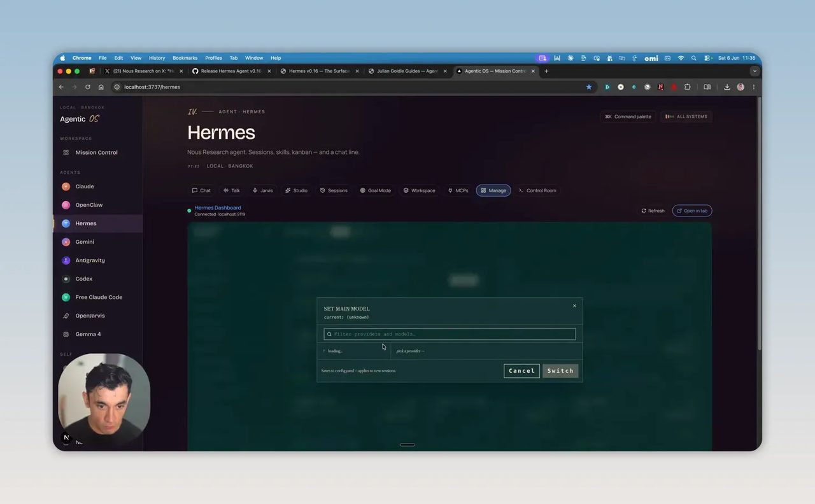
Task: Click the ALL SYSTEMS status button
Action: pyautogui.click(x=686, y=116)
